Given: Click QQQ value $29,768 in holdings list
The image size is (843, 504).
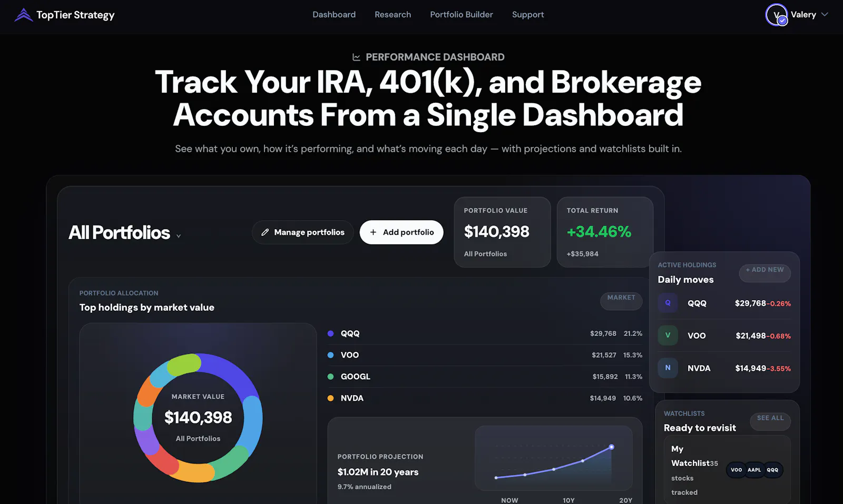Looking at the screenshot, I should click(x=603, y=333).
